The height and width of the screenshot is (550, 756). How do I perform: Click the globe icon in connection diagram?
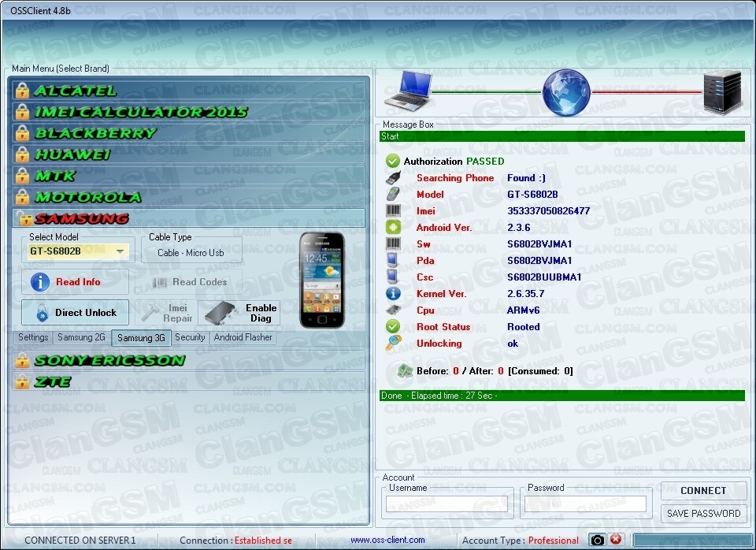pyautogui.click(x=566, y=92)
